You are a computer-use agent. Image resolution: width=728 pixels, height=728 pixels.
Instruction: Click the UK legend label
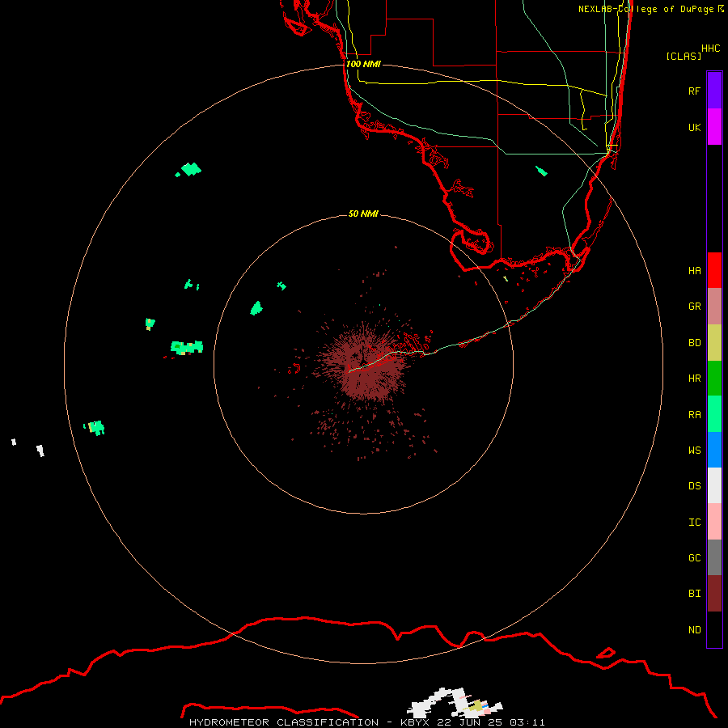(x=694, y=127)
